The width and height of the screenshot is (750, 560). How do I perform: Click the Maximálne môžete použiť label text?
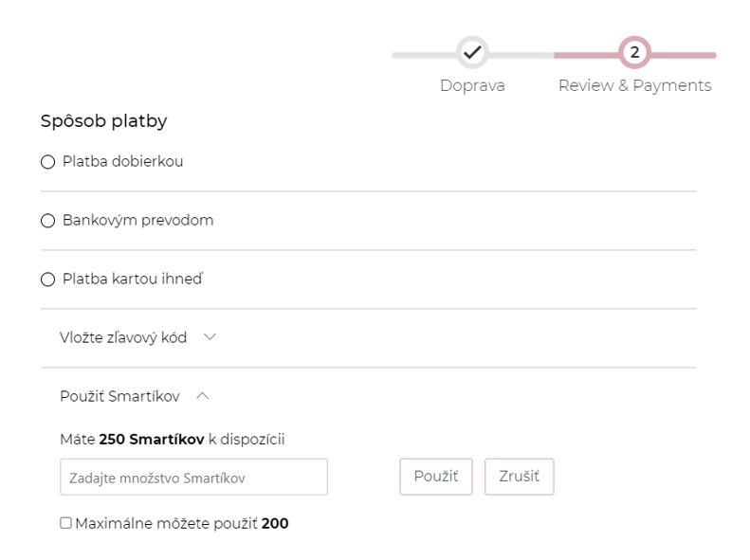(x=166, y=523)
